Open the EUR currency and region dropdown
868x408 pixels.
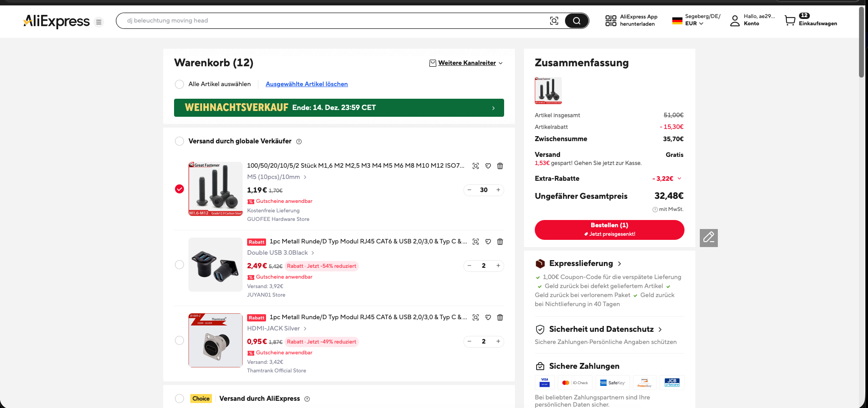click(x=694, y=23)
